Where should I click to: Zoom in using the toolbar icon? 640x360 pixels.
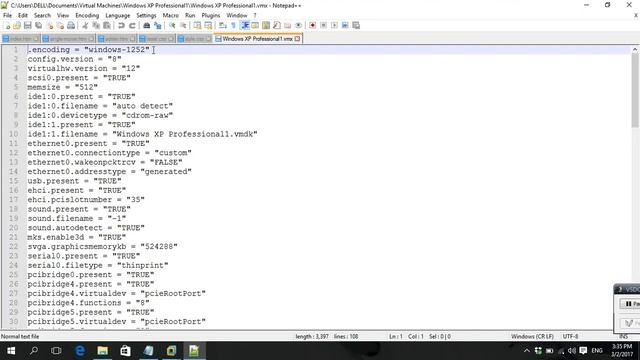(x=172, y=25)
